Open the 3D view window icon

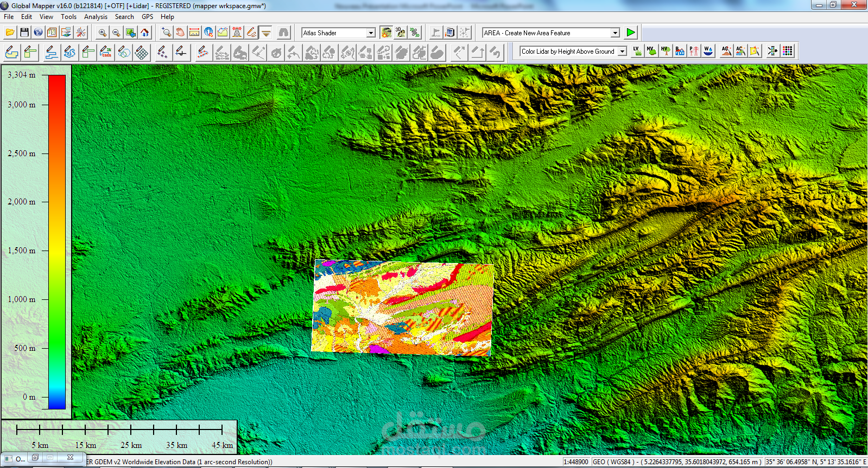click(400, 33)
